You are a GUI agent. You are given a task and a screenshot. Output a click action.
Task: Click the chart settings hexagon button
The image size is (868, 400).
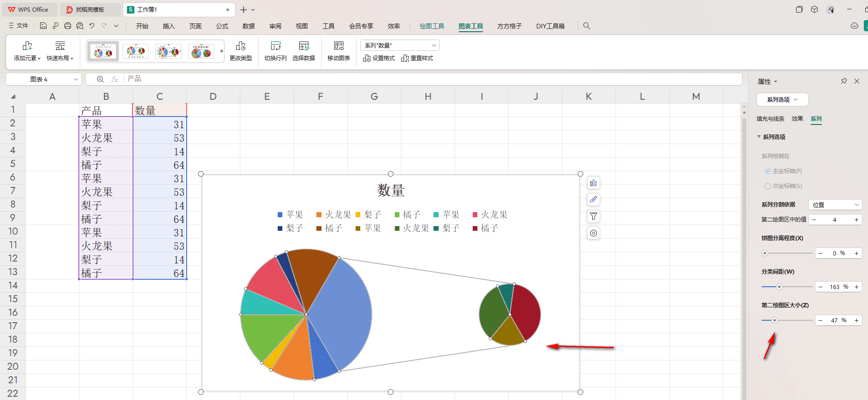(594, 233)
